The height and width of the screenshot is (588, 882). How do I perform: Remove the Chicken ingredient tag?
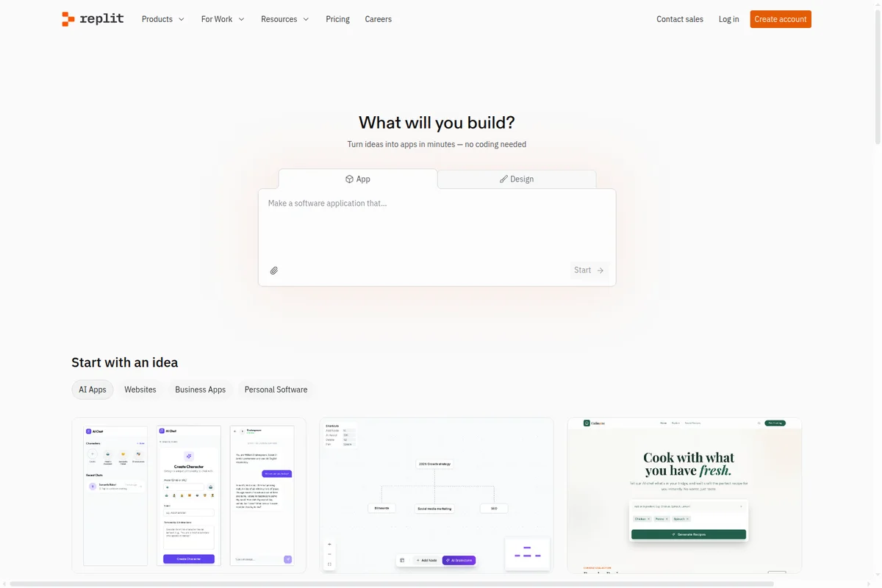click(649, 519)
